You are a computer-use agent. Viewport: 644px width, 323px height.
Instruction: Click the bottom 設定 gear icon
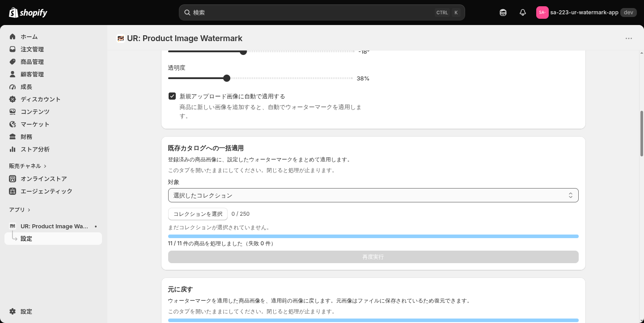coord(13,311)
